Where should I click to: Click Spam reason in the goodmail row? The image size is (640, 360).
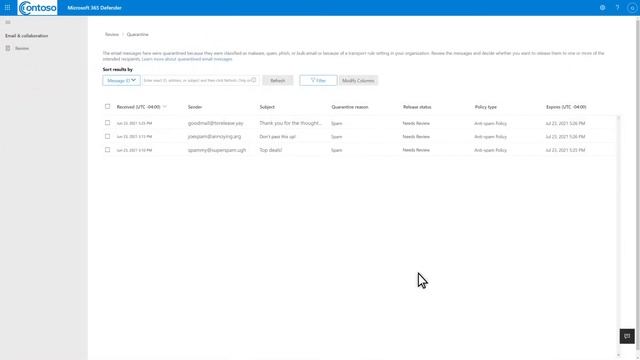pyautogui.click(x=336, y=123)
